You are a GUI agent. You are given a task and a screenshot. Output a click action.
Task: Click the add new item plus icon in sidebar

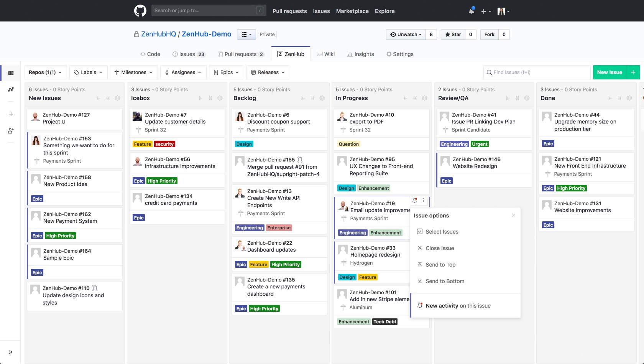[x=11, y=114]
